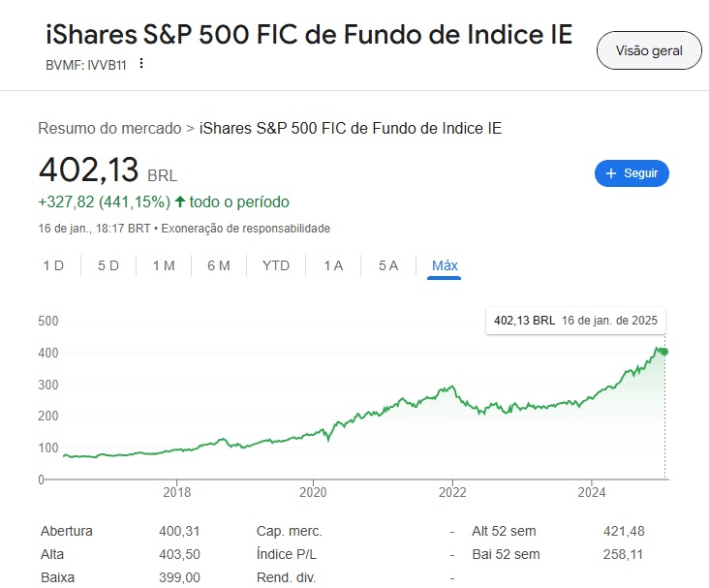Click the Alt 52 sem statistic label
Image resolution: width=709 pixels, height=588 pixels.
tap(504, 532)
